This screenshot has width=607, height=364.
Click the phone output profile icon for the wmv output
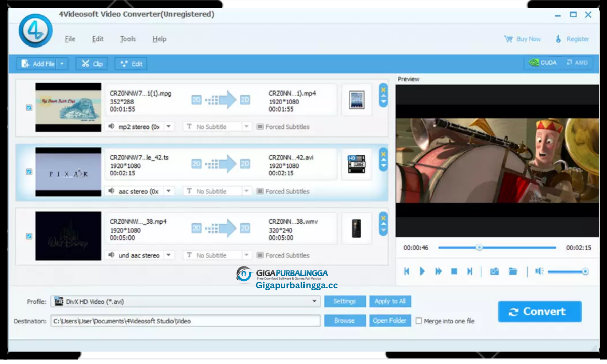(357, 229)
